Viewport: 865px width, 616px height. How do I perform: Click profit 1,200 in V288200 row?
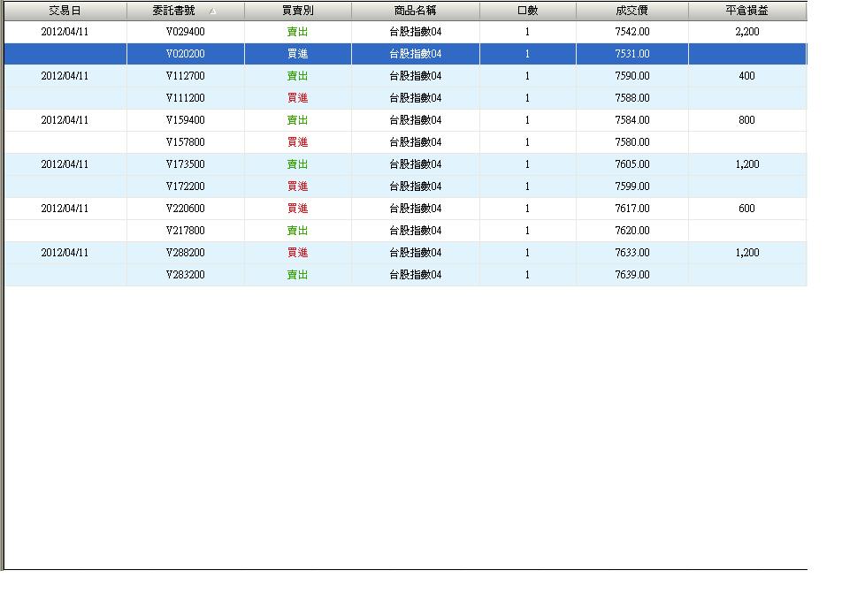pos(747,253)
